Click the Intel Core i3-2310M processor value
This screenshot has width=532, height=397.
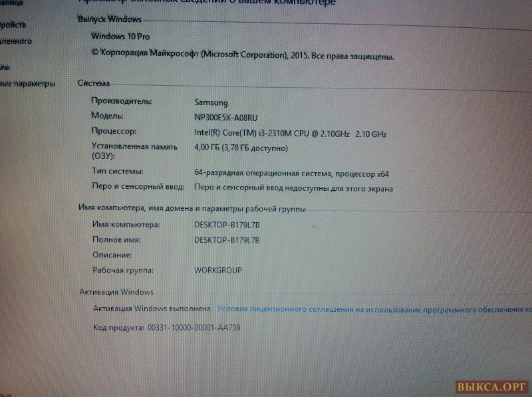pyautogui.click(x=290, y=133)
